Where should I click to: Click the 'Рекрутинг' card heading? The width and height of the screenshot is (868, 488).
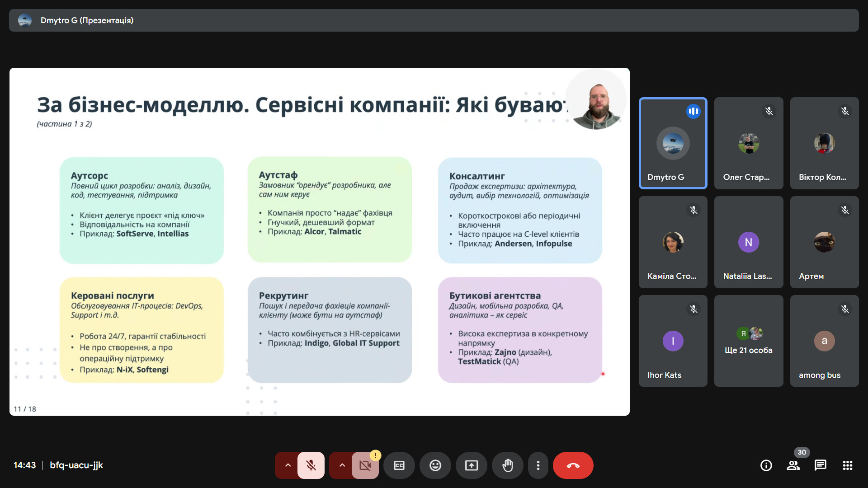[283, 296]
